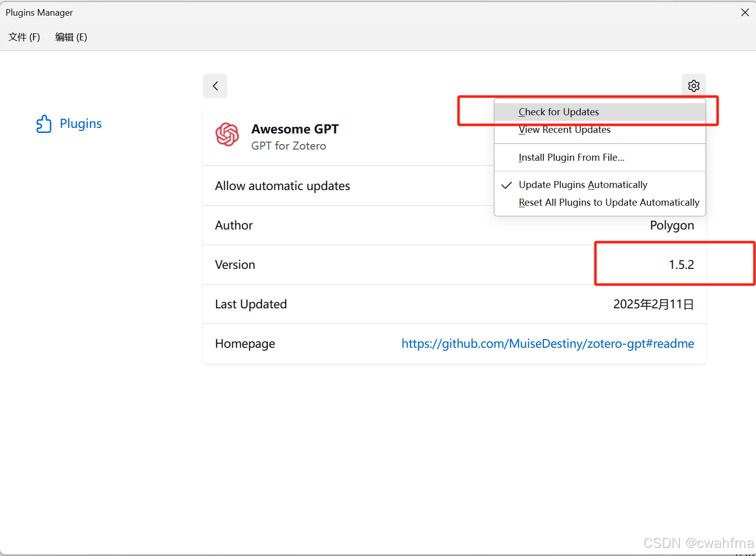Image resolution: width=756 pixels, height=556 pixels.
Task: Click the OpenAI-style icon beside Awesome GPT
Action: pyautogui.click(x=227, y=135)
